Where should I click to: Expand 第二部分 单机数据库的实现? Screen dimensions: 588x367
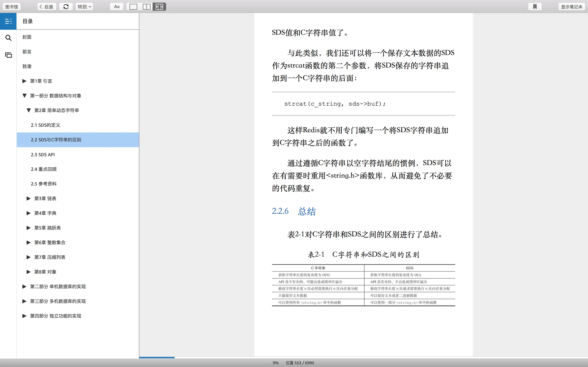tap(24, 287)
